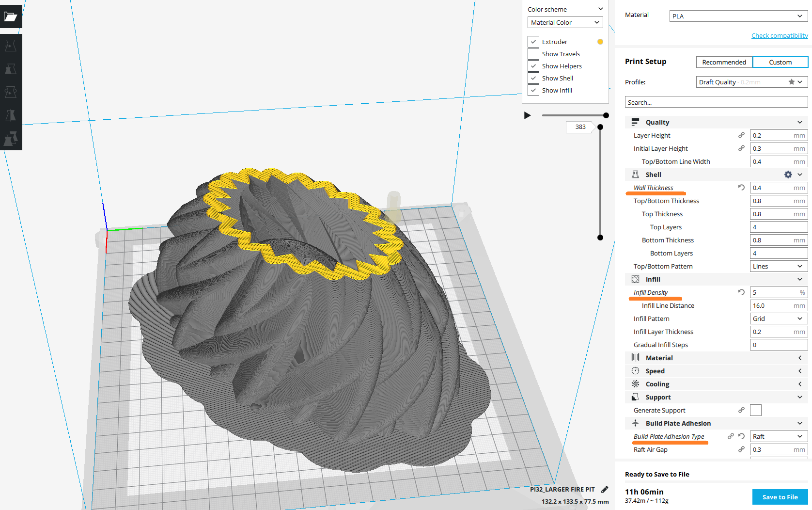
Task: Click the layer number 383 field
Action: tap(580, 127)
